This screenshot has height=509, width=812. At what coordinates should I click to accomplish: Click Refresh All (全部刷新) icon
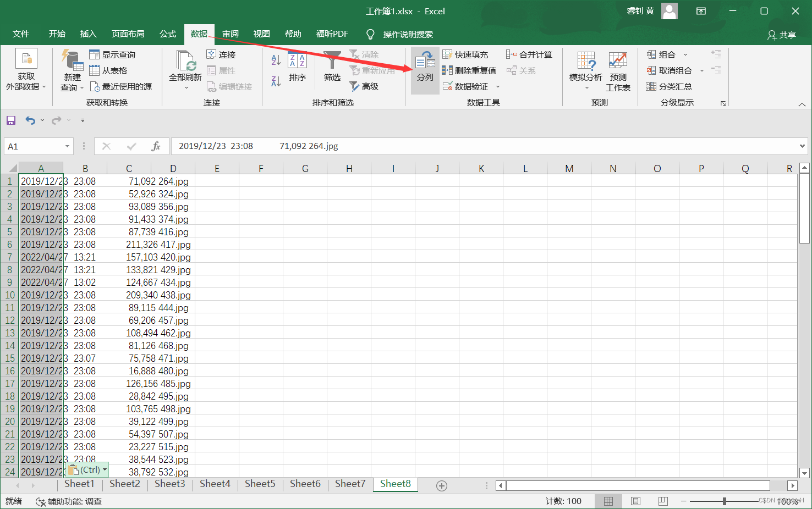point(185,60)
